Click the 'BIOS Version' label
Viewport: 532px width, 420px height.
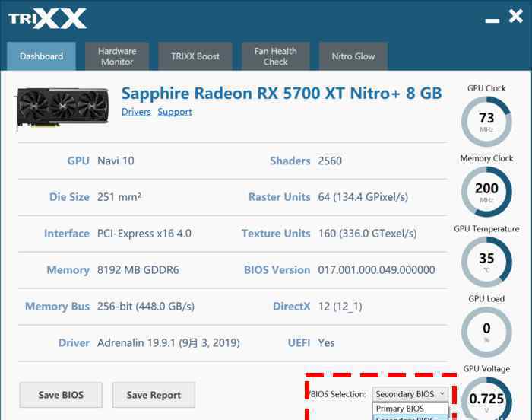point(277,270)
